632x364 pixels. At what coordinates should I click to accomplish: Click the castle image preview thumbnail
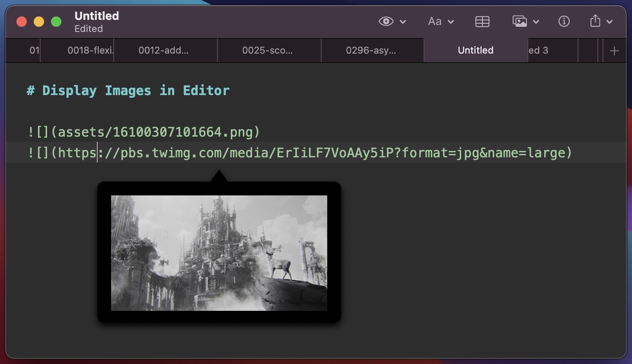tap(219, 253)
